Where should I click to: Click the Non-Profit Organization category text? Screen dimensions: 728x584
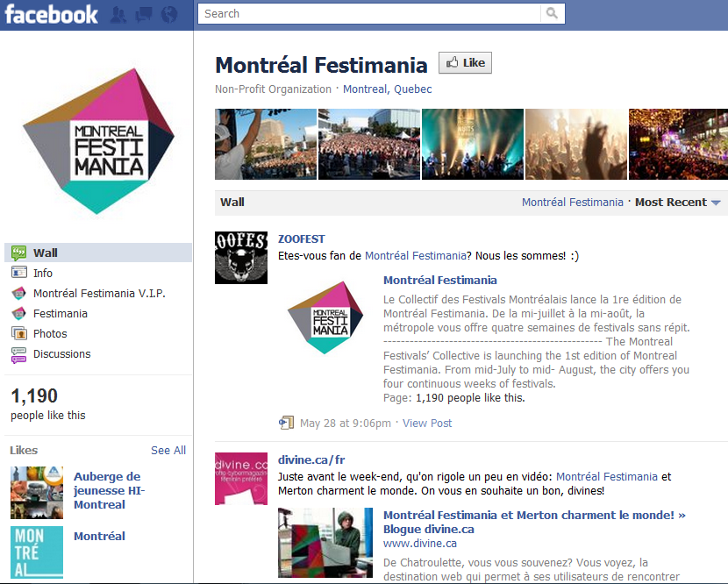[x=273, y=89]
